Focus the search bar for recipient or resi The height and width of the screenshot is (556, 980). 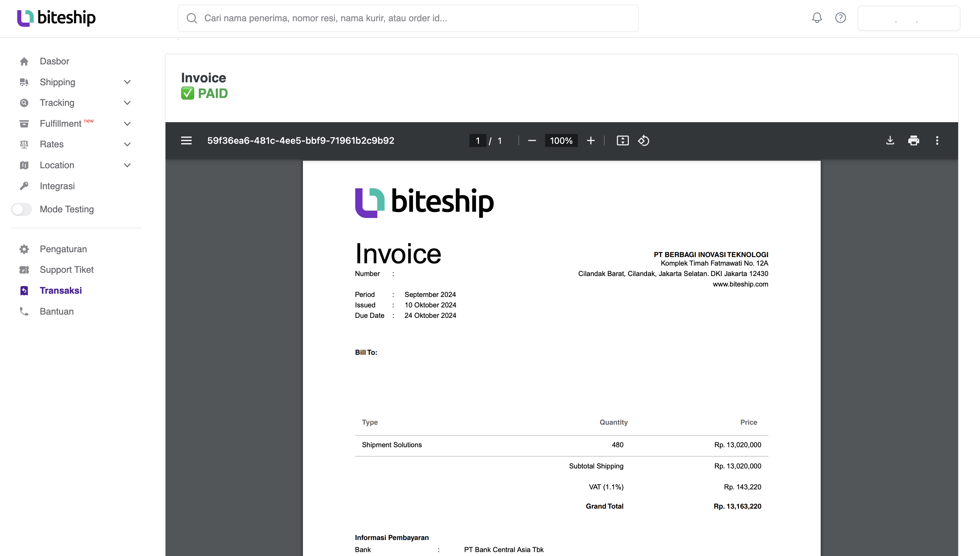click(408, 18)
